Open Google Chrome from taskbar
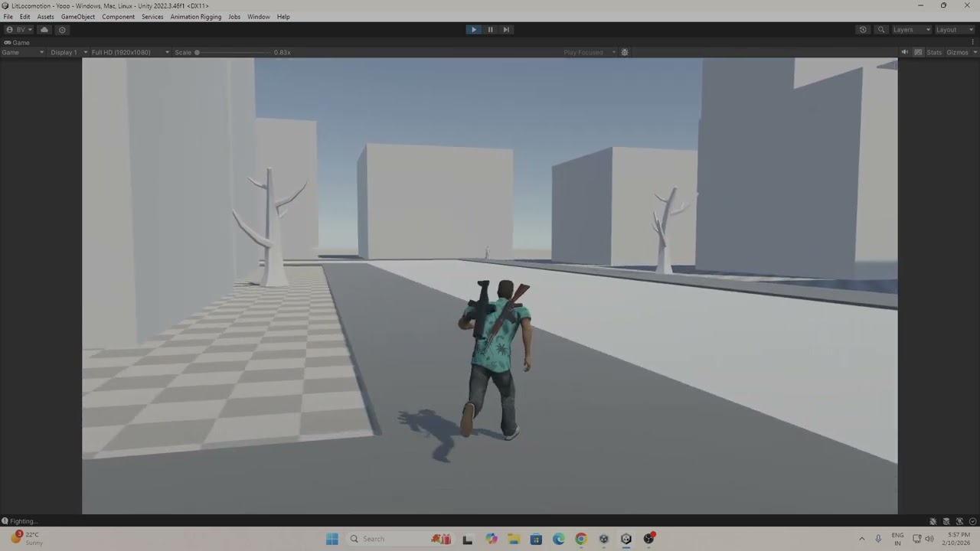 (x=581, y=539)
